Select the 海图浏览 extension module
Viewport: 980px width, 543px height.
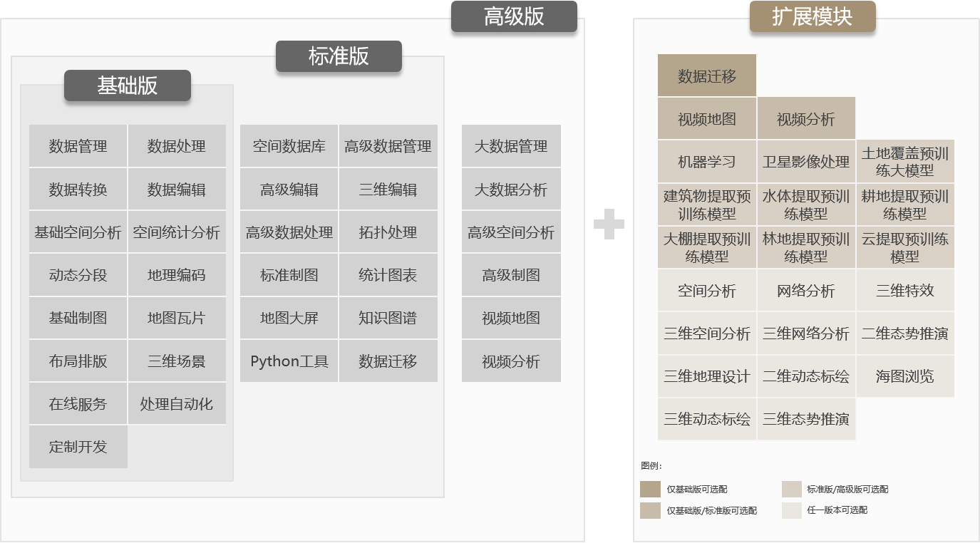(x=905, y=376)
